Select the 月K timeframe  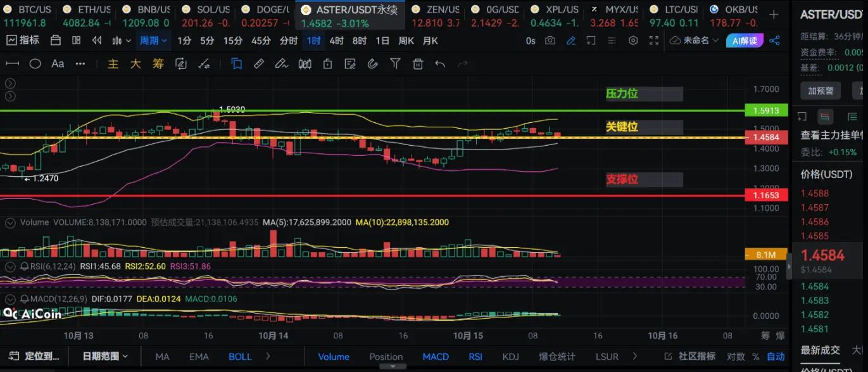[x=430, y=41]
